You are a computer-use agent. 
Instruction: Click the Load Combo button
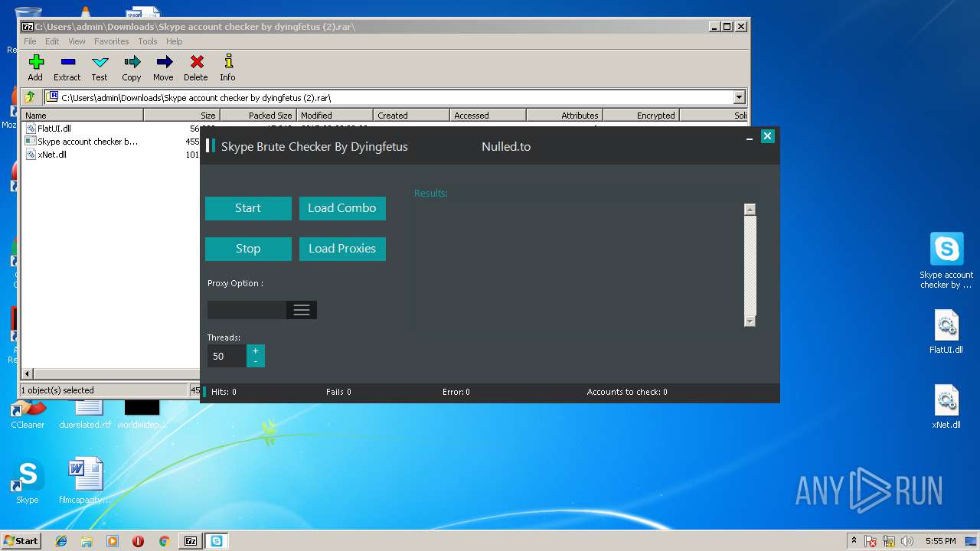coord(342,208)
